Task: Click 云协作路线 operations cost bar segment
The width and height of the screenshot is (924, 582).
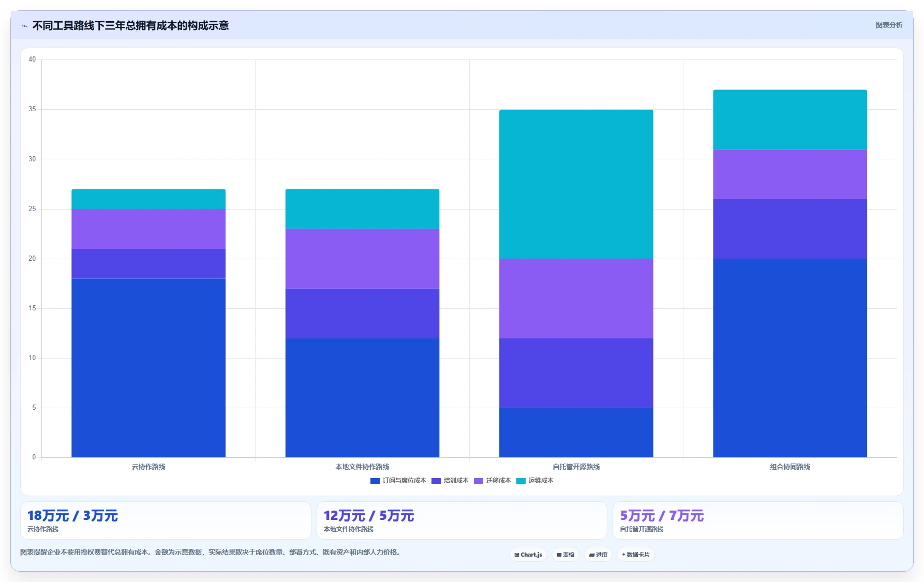Action: tap(148, 199)
